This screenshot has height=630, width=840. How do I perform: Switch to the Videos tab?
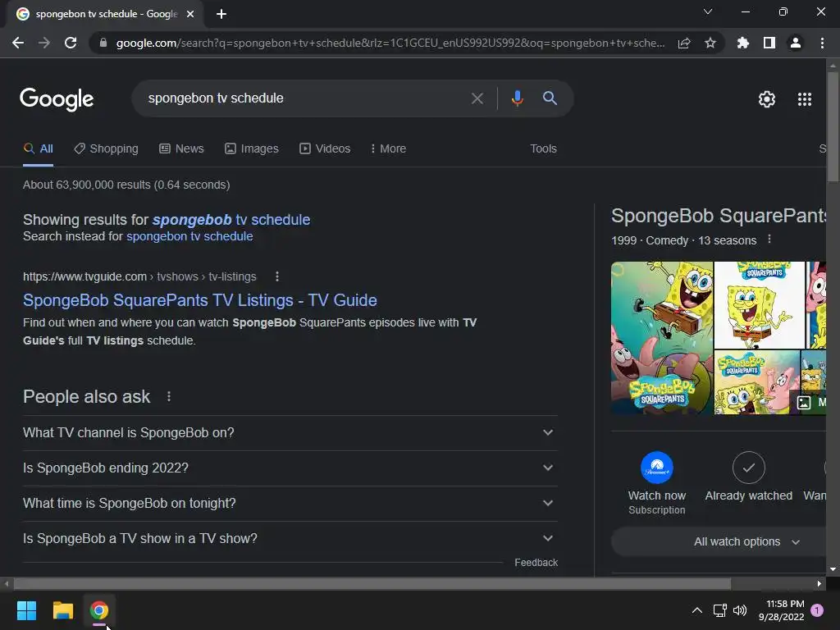click(x=325, y=149)
